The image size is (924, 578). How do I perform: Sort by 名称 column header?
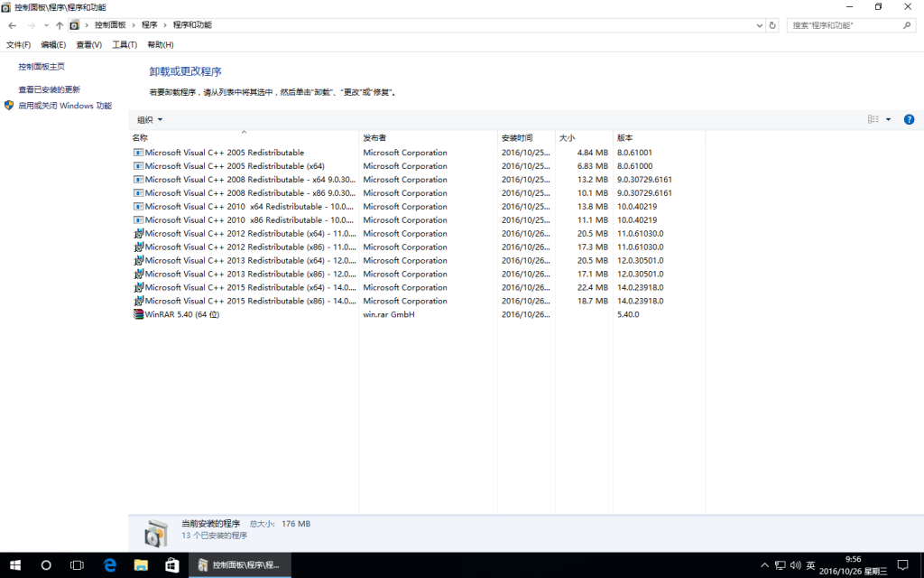pyautogui.click(x=244, y=138)
